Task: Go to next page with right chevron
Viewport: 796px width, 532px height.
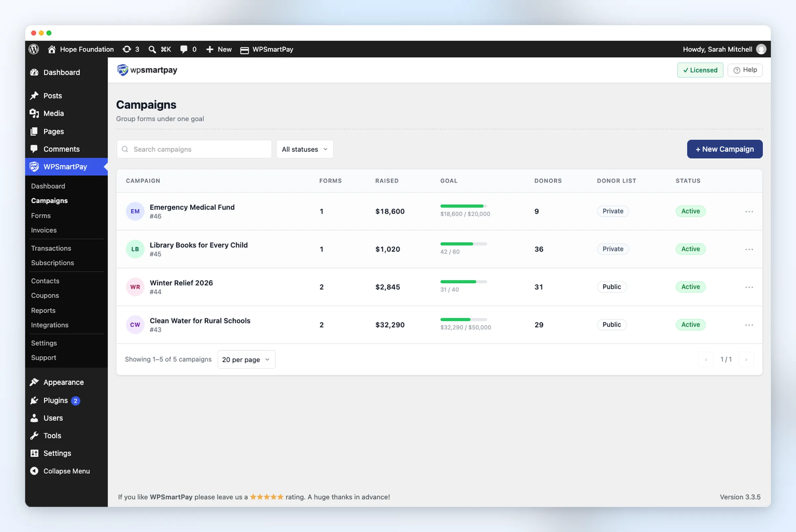Action: pyautogui.click(x=746, y=359)
